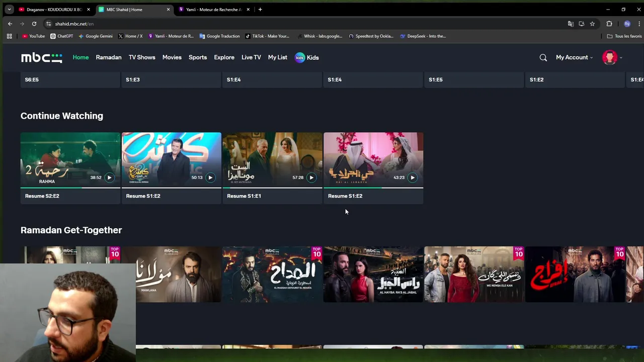Open the Live TV menu
This screenshot has width=644, height=362.
pyautogui.click(x=251, y=57)
